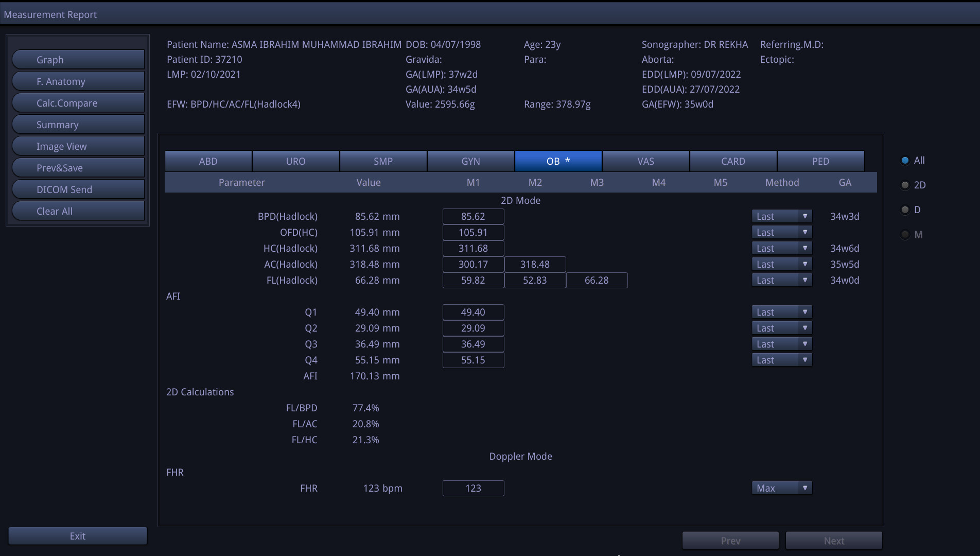Switch to the ABD tab
980x556 pixels.
coord(208,161)
